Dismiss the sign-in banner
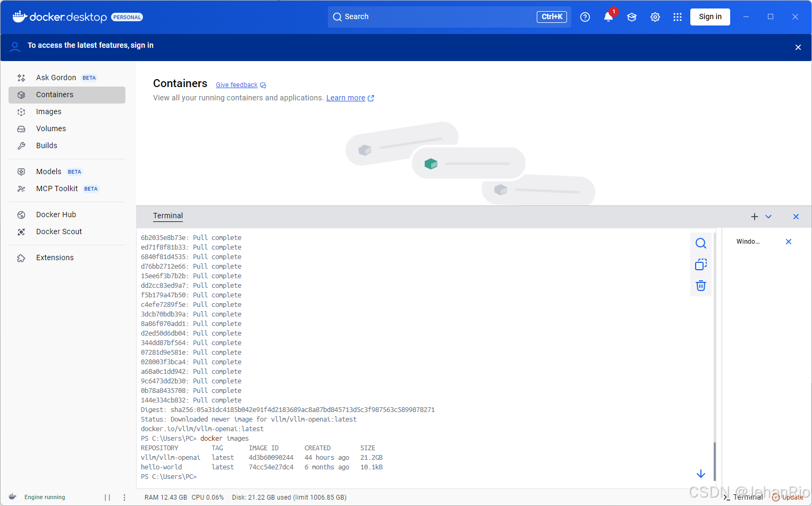Screen dimensions: 812x506 798,47
